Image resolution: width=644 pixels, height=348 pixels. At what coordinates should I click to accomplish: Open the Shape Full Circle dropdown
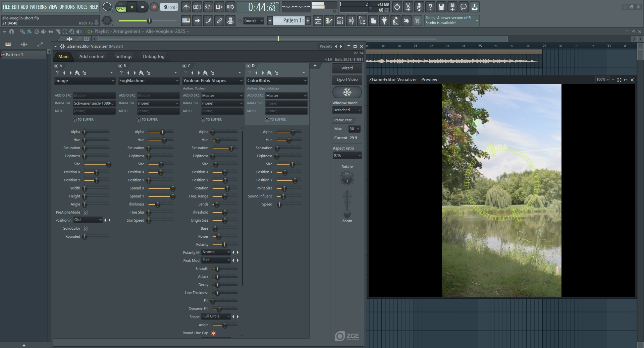[x=216, y=316]
